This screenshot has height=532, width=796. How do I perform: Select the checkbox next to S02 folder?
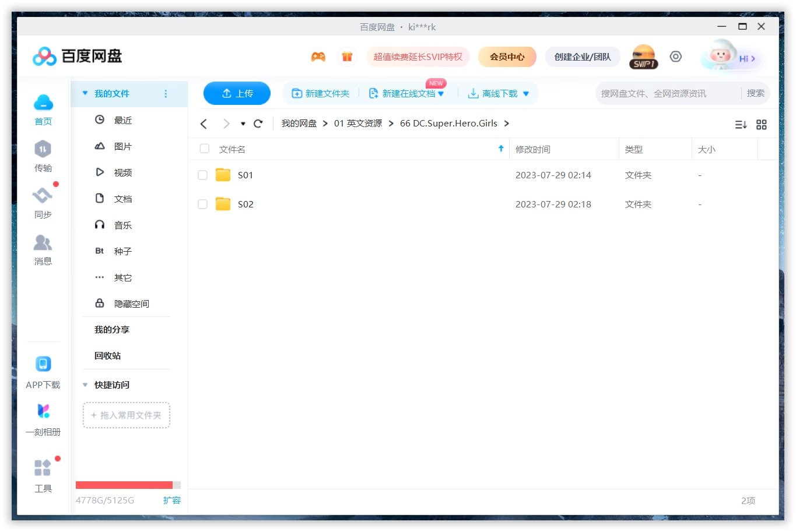(202, 204)
